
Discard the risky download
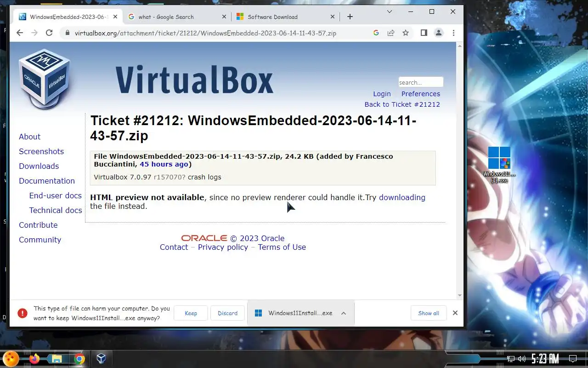click(228, 313)
